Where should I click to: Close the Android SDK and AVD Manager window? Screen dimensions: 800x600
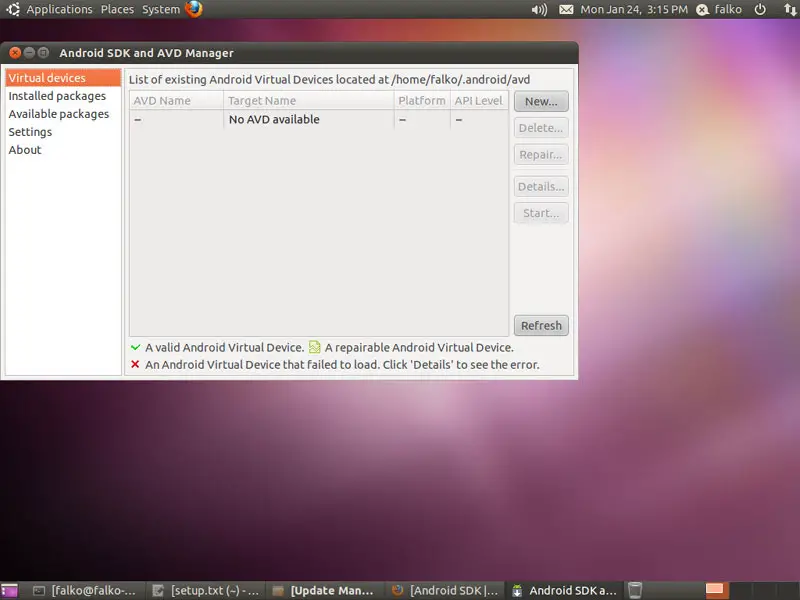(x=15, y=53)
